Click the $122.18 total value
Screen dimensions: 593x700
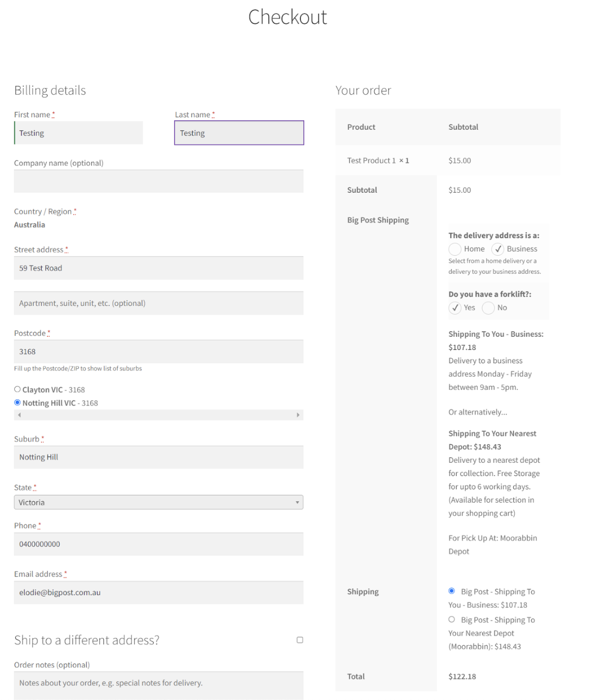462,676
